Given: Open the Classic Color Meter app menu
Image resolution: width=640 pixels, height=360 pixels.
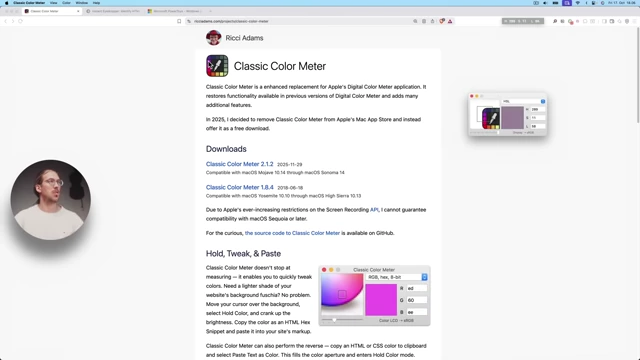Looking at the screenshot, I should [29, 3].
